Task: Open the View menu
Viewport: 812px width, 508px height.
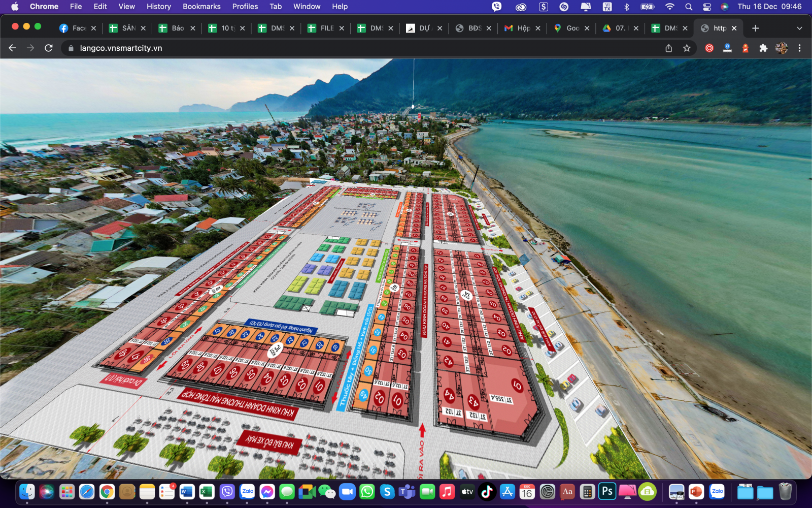Action: point(127,7)
